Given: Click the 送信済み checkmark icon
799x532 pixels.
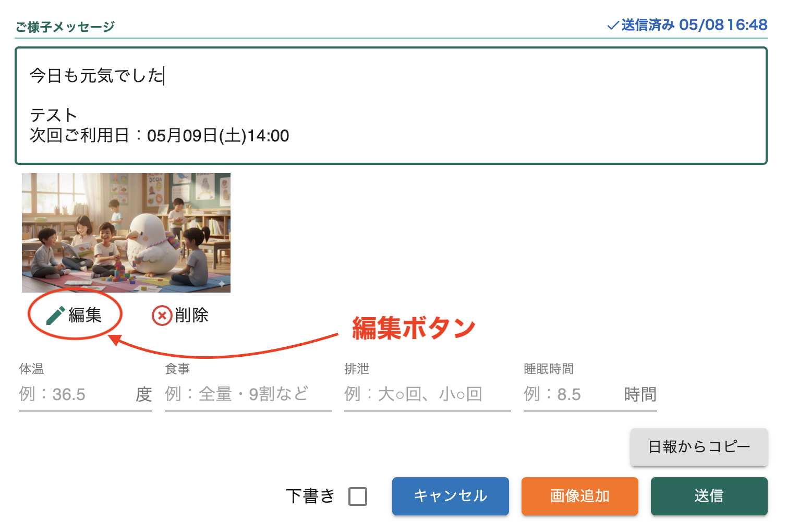Looking at the screenshot, I should click(613, 25).
